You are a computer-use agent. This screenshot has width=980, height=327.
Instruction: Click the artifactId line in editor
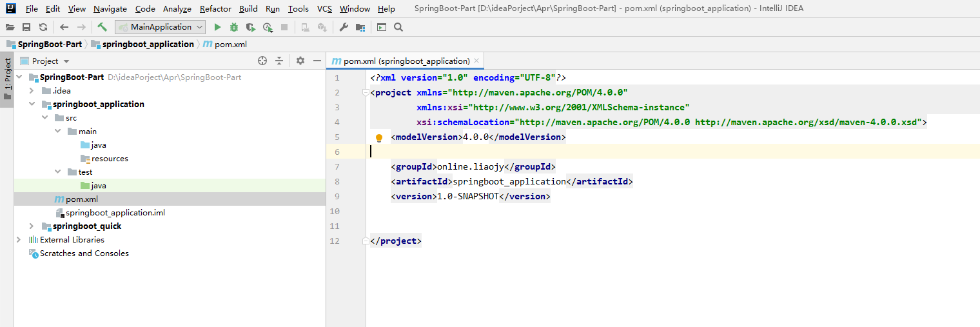click(512, 182)
